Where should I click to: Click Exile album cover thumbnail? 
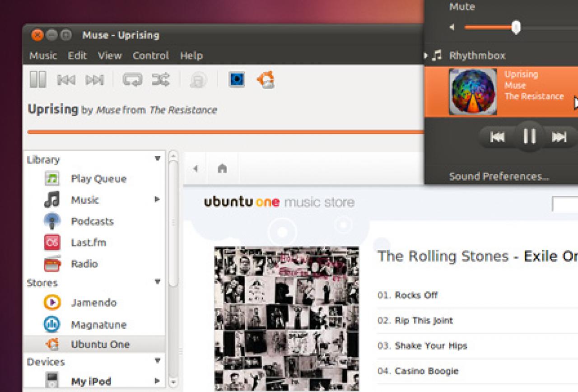(x=286, y=319)
